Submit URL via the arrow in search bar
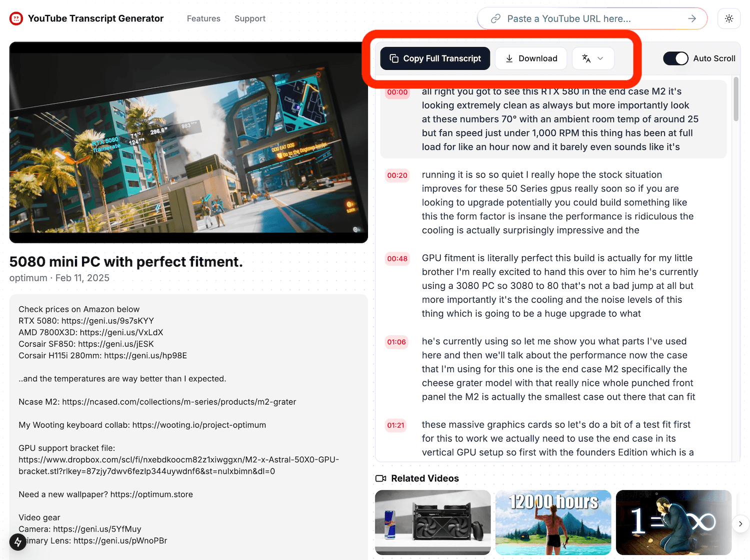The image size is (750, 560). pyautogui.click(x=692, y=18)
